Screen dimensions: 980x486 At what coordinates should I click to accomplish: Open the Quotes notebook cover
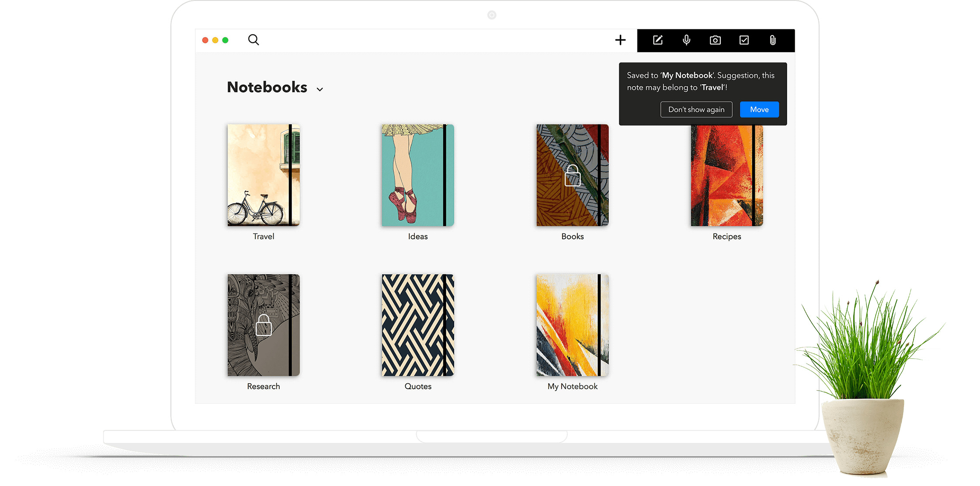pos(418,325)
